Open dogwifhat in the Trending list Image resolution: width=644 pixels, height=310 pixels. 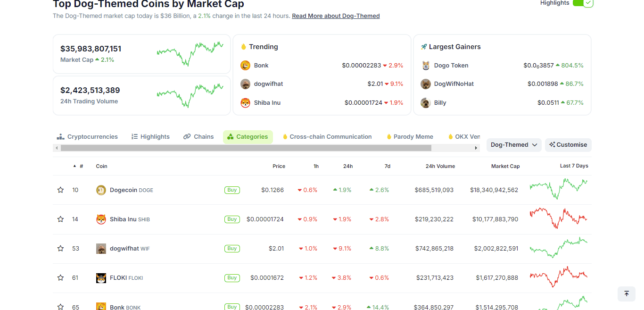[269, 84]
